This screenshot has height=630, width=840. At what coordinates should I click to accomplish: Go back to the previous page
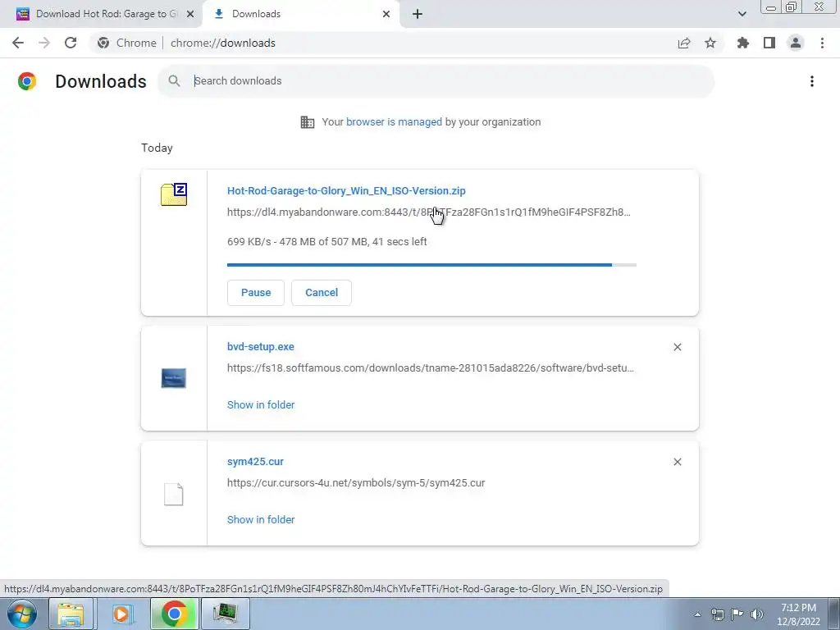coord(18,43)
